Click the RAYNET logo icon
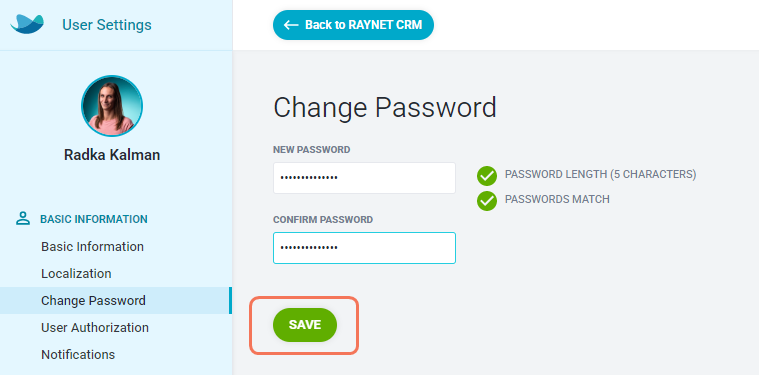The width and height of the screenshot is (759, 375). 27,24
